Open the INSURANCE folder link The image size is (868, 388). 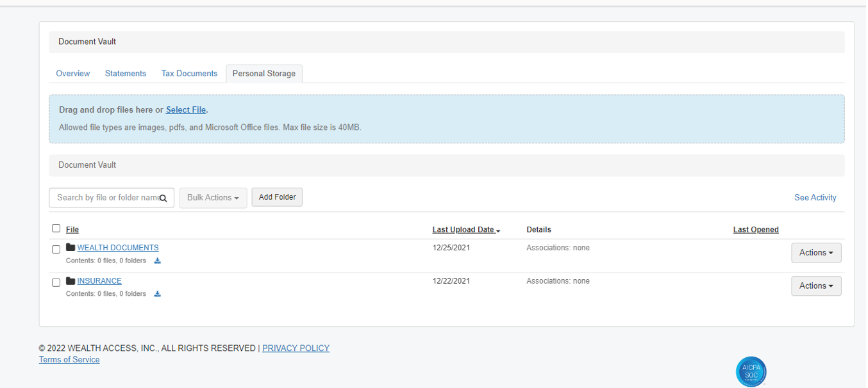pyautogui.click(x=99, y=281)
